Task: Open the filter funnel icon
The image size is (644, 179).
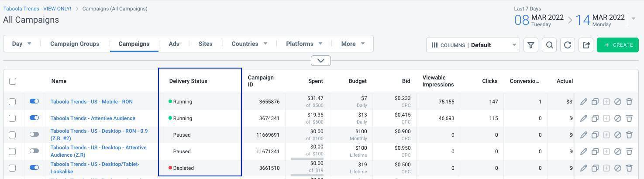Action: [x=531, y=45]
